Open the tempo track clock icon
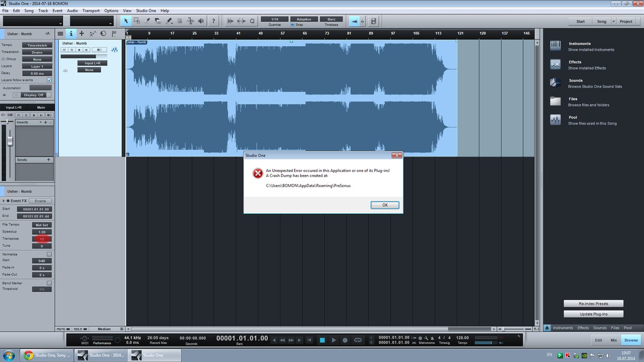 tap(103, 34)
